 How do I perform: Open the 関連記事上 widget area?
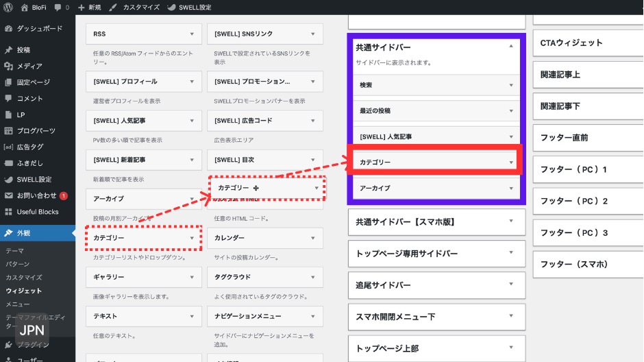[588, 74]
